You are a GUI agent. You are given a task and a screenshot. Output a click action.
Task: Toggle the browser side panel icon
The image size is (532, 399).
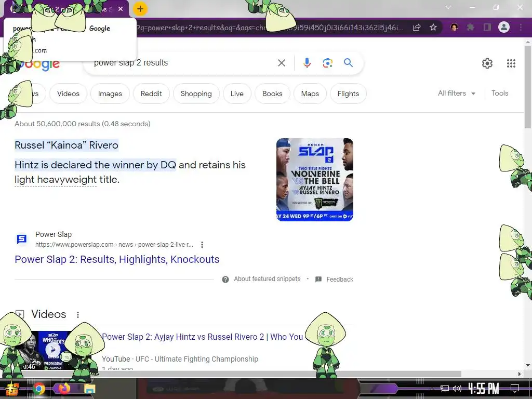coord(487,27)
